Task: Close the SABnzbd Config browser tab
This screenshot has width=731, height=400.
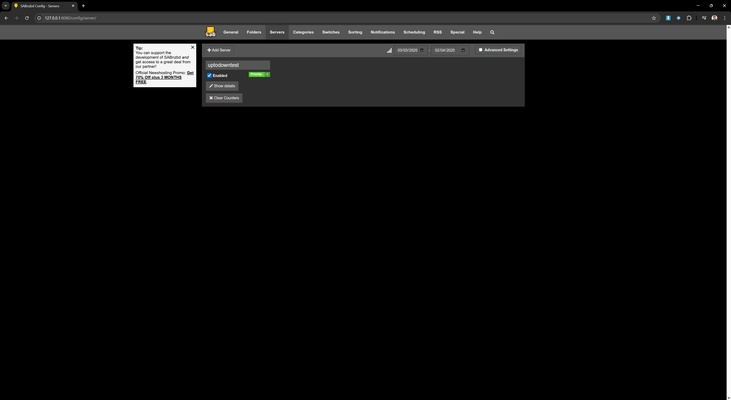Action: tap(73, 6)
